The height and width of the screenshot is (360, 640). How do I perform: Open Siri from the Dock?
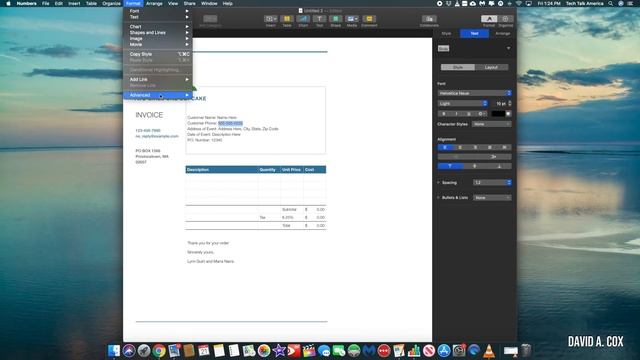click(x=129, y=351)
